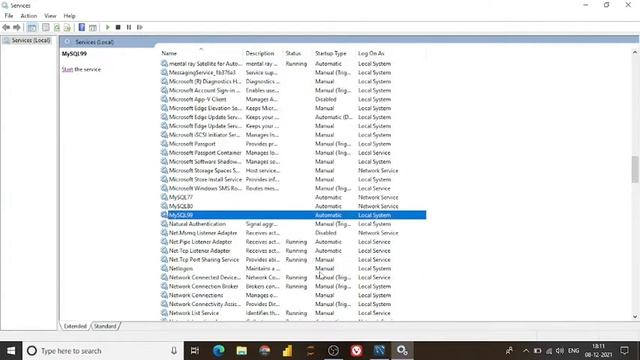
Task: Select the Network Connections service
Action: (293, 295)
